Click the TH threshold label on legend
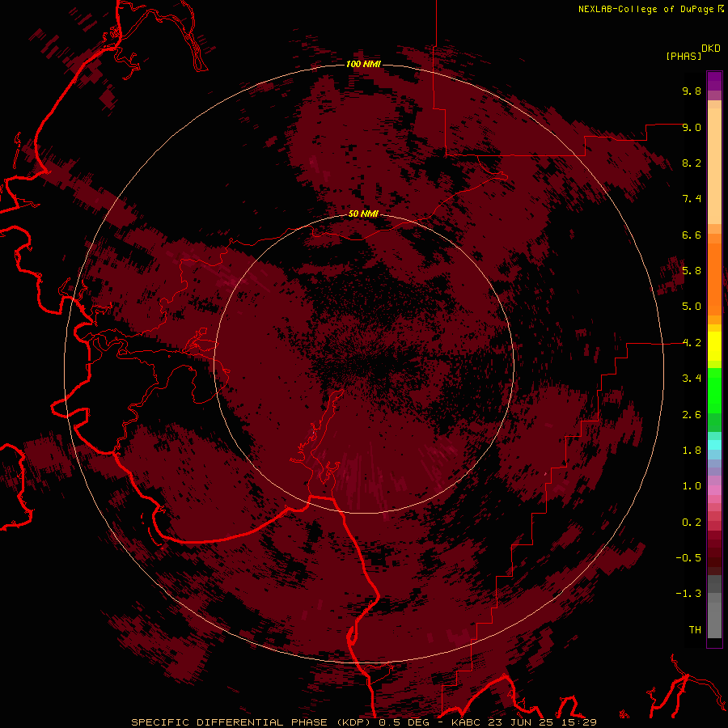728x728 pixels. click(695, 630)
